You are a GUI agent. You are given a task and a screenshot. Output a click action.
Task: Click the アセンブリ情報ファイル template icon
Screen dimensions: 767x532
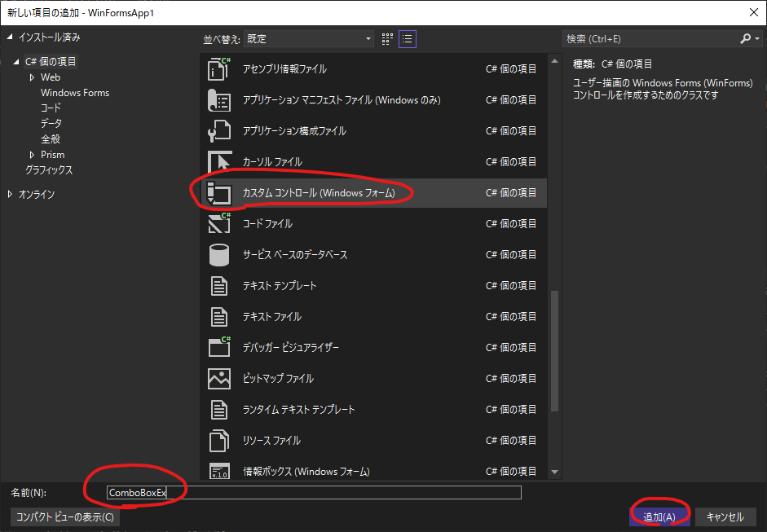coord(219,69)
